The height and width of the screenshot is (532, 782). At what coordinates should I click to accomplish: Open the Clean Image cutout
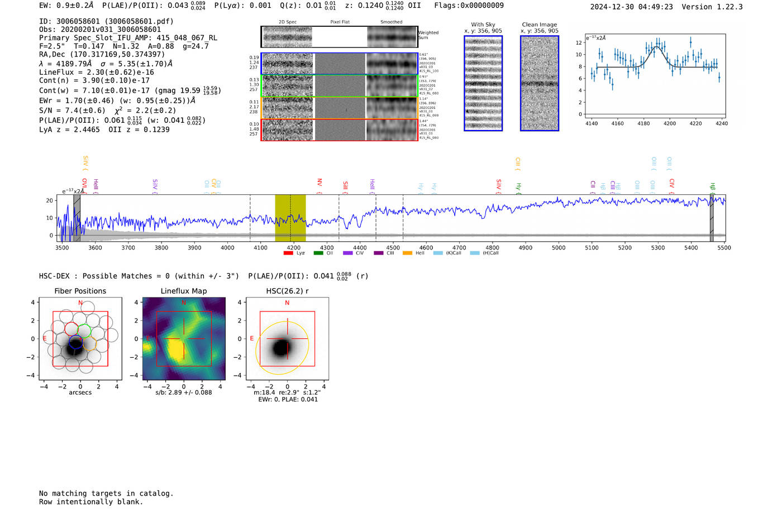(x=540, y=83)
